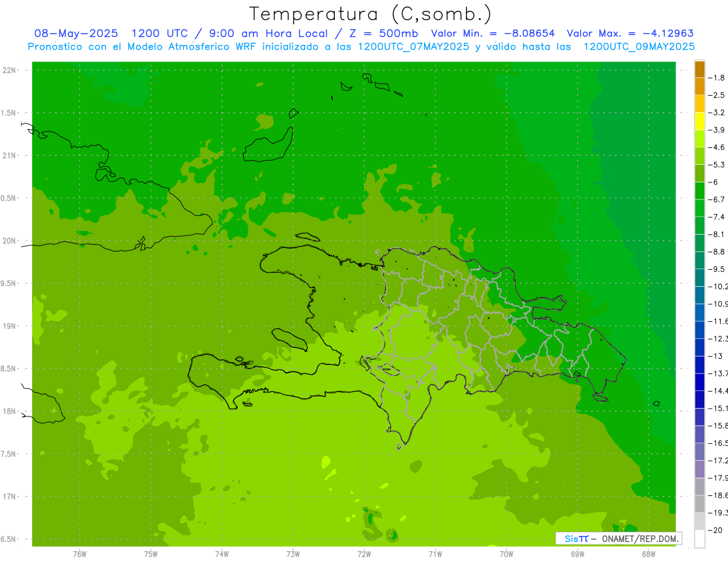Click the '74W' longitude axis label

222,554
